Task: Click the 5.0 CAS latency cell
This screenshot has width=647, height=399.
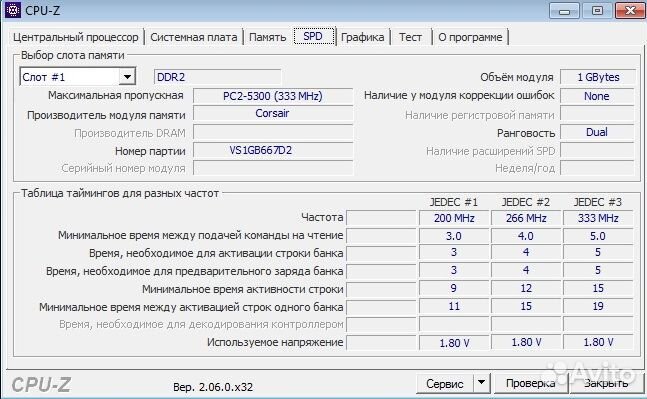Action: tap(598, 236)
